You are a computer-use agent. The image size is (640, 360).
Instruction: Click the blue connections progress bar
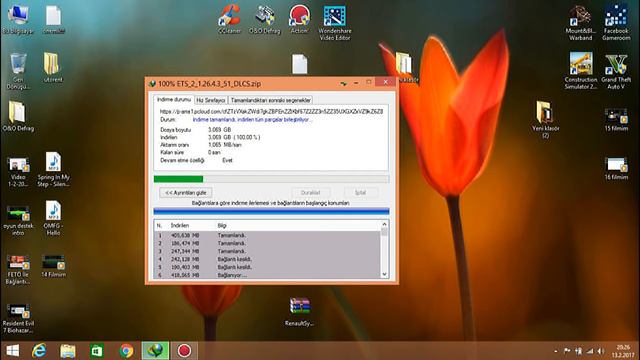tap(271, 211)
